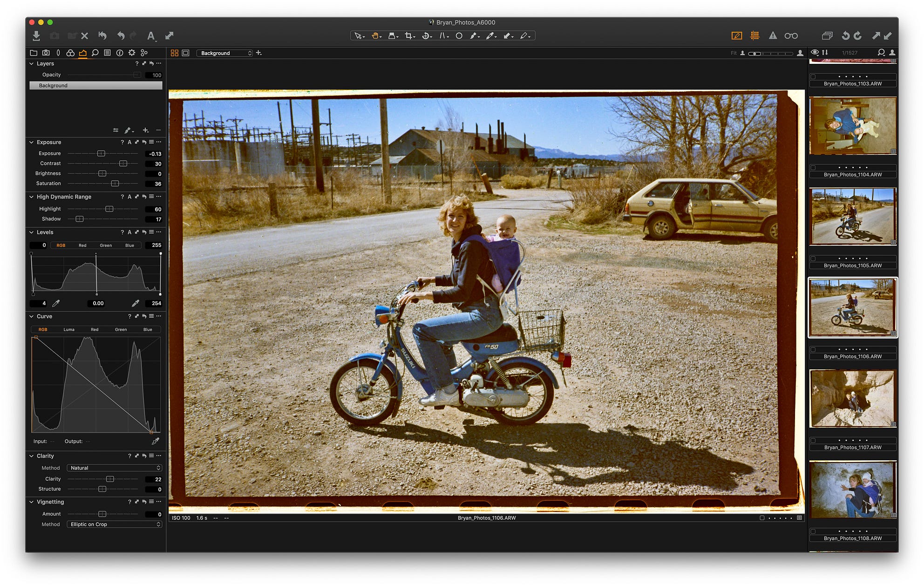Collapse the High Dynamic Range panel
This screenshot has height=586, width=924.
[32, 197]
